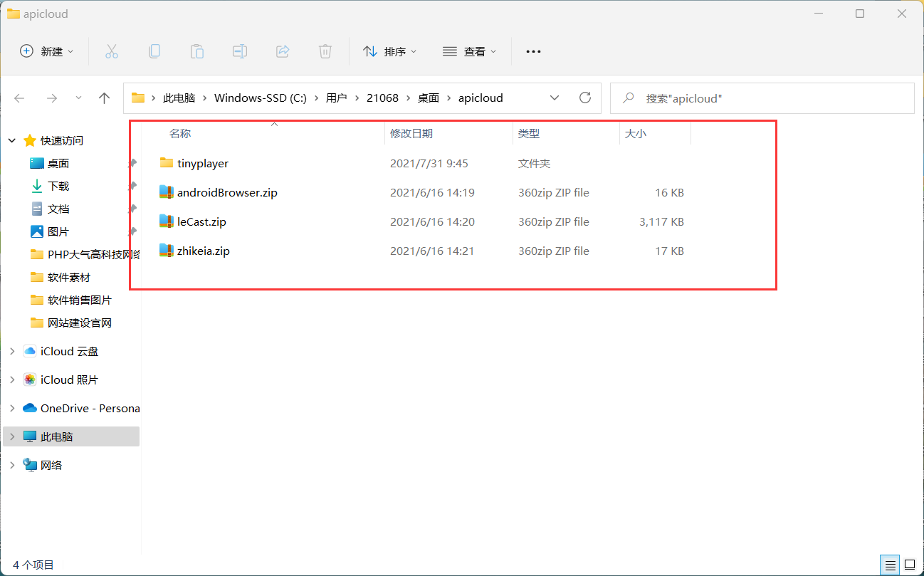924x576 pixels.
Task: Open the 查看 view dropdown
Action: (x=469, y=51)
